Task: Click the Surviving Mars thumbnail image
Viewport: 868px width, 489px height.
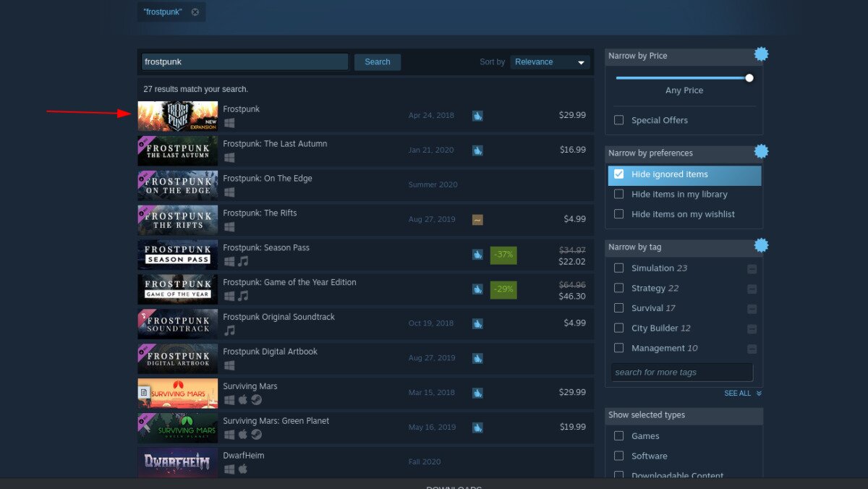Action: click(x=178, y=394)
